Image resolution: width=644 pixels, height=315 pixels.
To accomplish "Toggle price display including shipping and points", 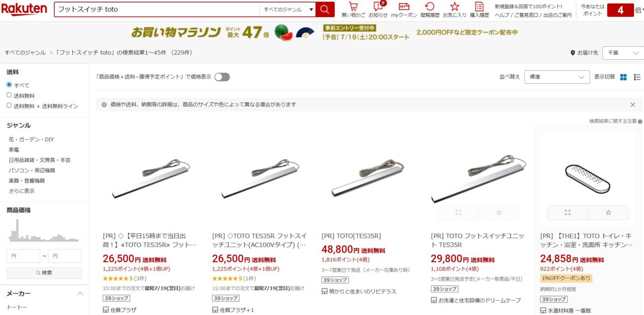I will tap(222, 77).
